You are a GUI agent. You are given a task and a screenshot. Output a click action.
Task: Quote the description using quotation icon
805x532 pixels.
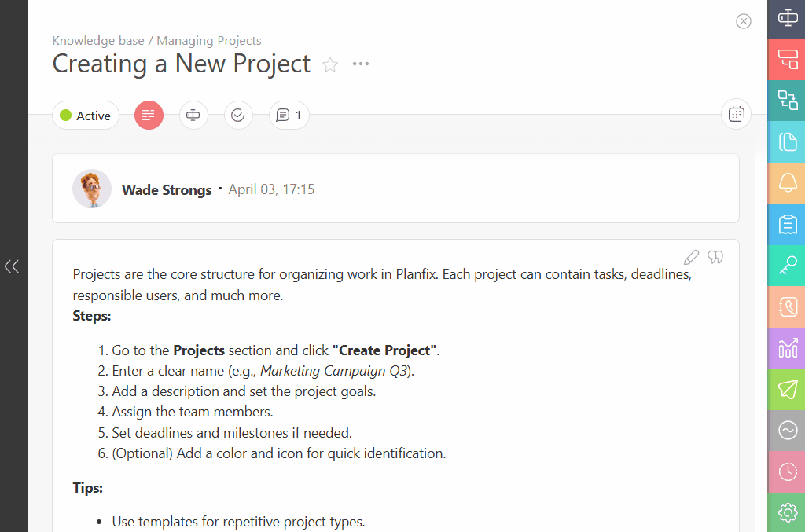[x=715, y=256]
